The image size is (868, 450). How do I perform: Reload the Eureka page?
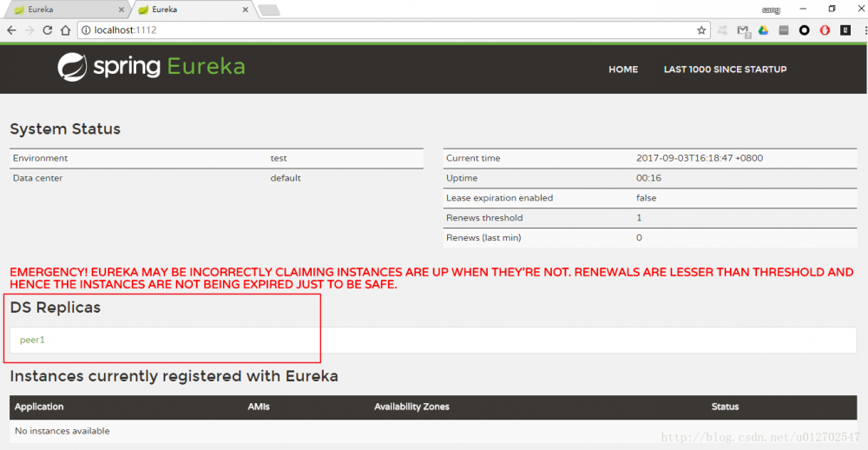[48, 30]
